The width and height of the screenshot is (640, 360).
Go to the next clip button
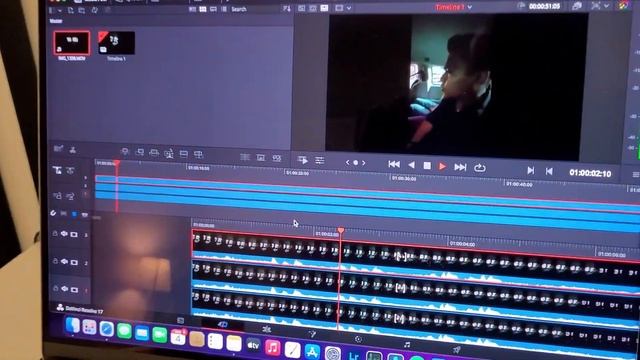tap(531, 170)
